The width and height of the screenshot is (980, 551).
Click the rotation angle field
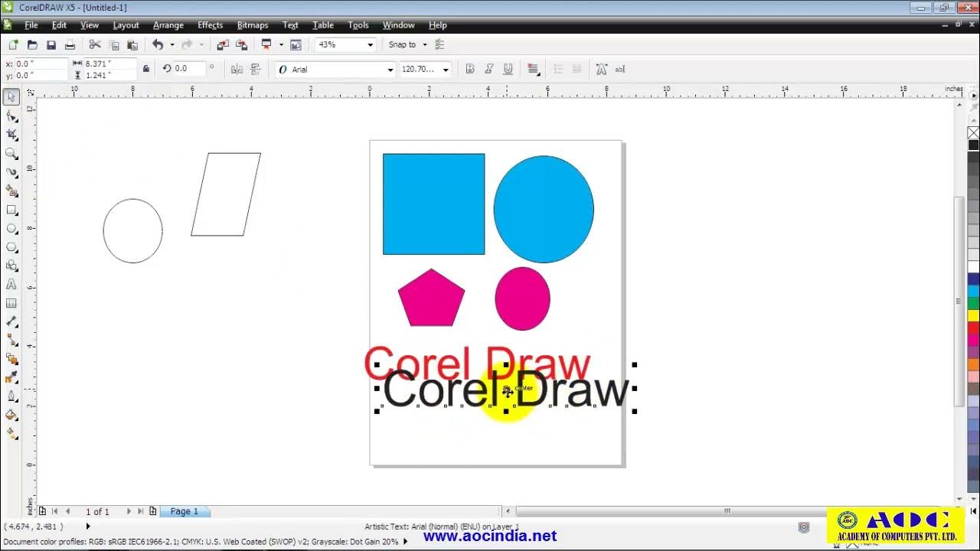(x=189, y=69)
